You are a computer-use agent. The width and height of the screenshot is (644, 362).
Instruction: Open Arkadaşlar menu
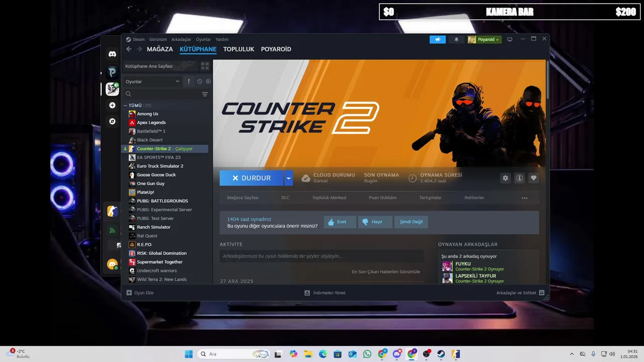point(181,39)
